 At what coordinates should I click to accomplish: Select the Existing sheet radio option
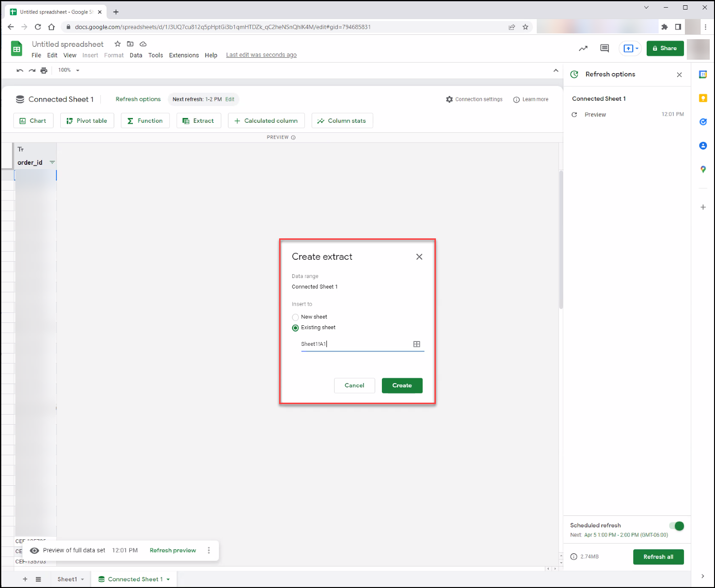click(x=295, y=328)
